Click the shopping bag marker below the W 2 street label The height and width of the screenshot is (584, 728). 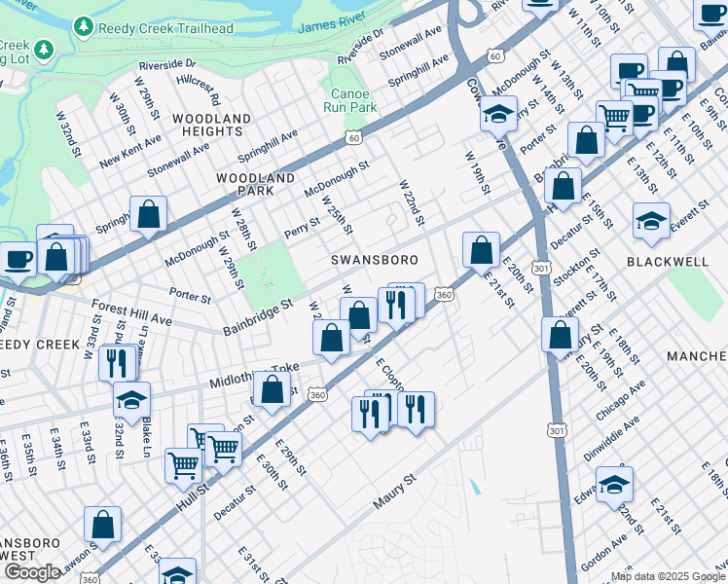(332, 339)
